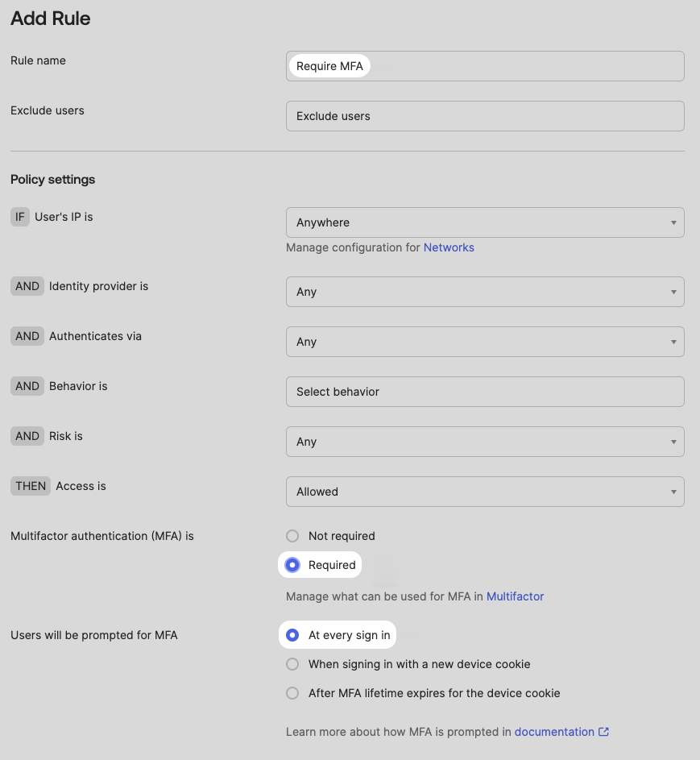Click the external link icon beside documentation
This screenshot has height=760, width=700.
(x=603, y=732)
